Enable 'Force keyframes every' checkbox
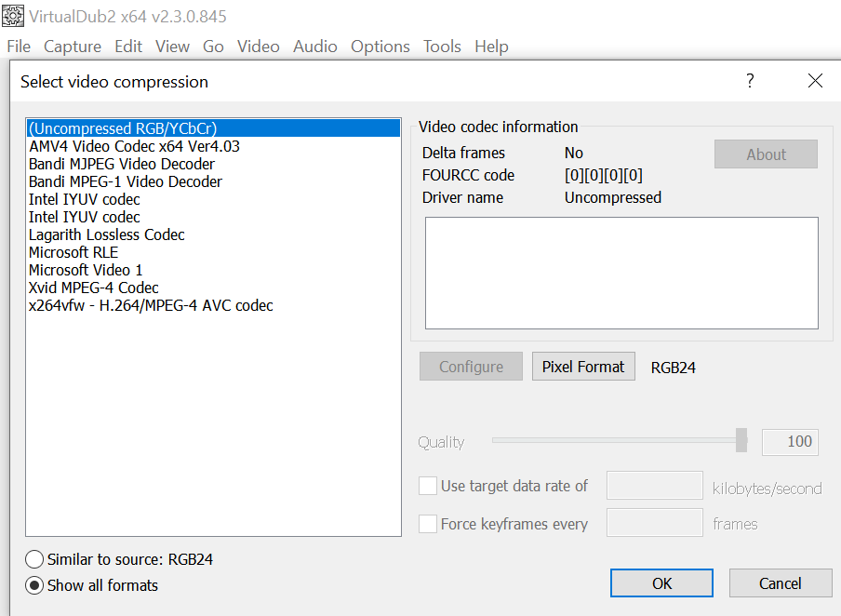This screenshot has width=841, height=616. [x=428, y=524]
